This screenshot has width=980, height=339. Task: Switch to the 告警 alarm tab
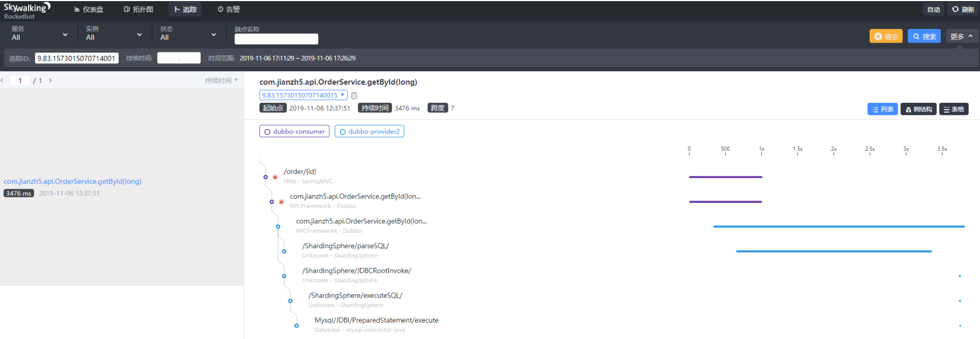tap(229, 9)
